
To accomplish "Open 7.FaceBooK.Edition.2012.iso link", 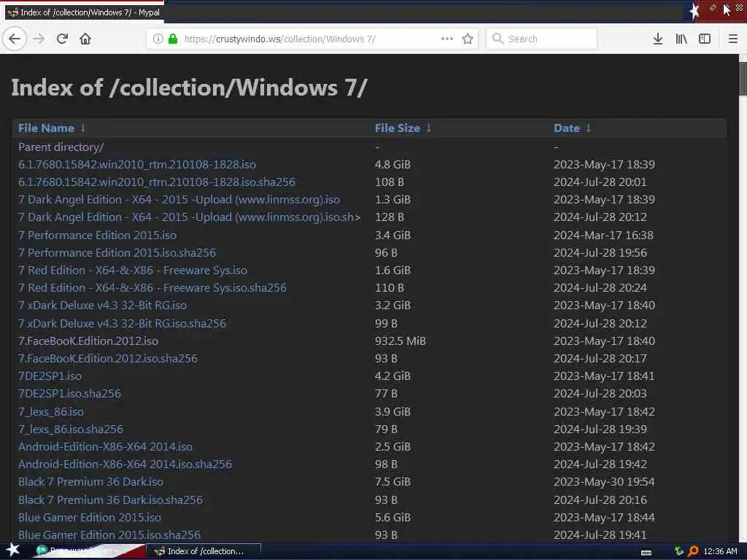I will (88, 341).
